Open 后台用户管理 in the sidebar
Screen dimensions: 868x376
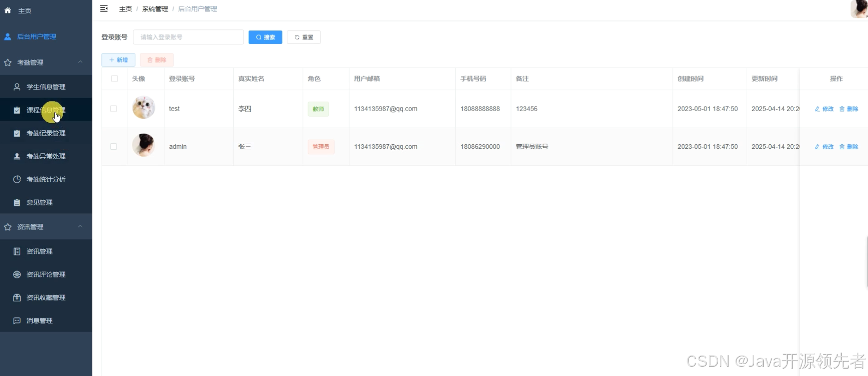(46, 36)
